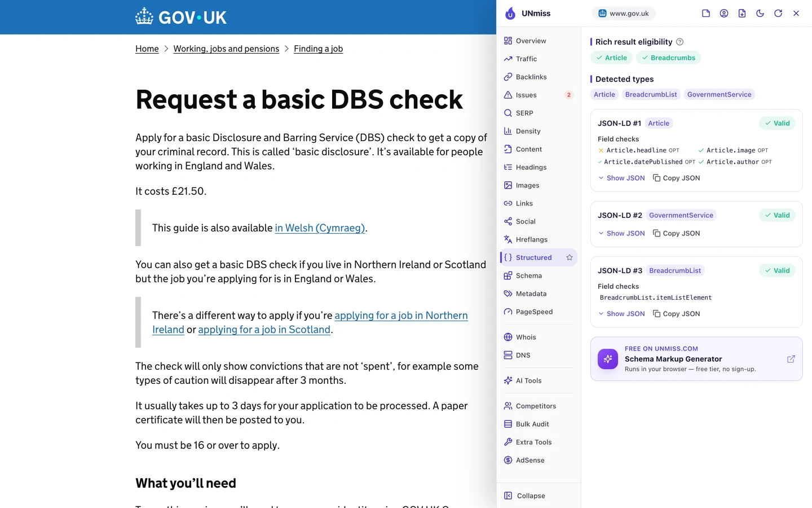Screen dimensions: 812x508
Task: Click the GovernmentService detected type chip
Action: (719, 94)
